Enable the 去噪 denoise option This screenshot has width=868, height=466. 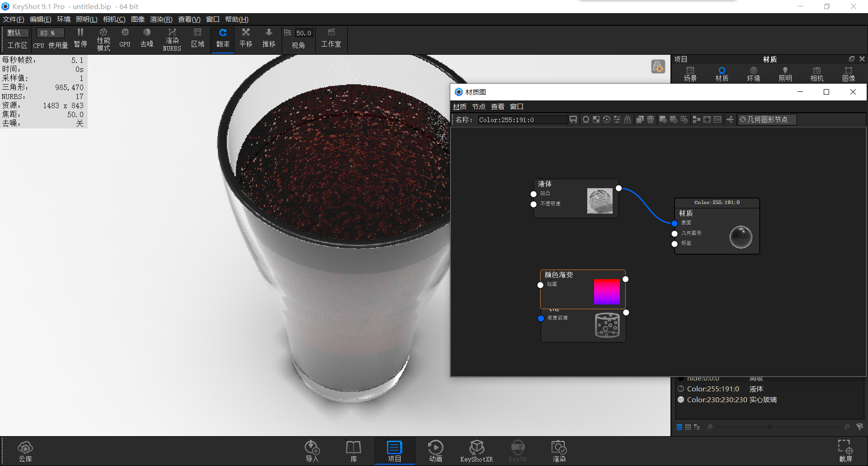146,38
